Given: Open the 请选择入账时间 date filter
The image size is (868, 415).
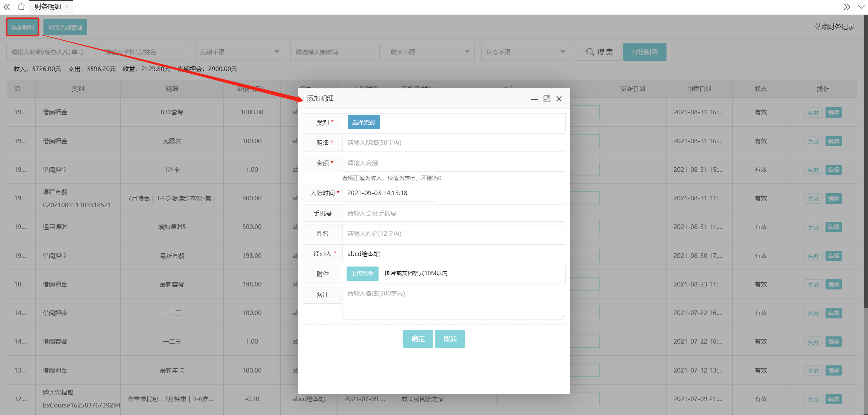Looking at the screenshot, I should pyautogui.click(x=335, y=52).
